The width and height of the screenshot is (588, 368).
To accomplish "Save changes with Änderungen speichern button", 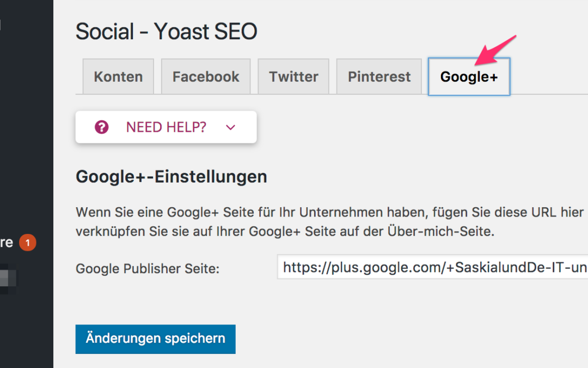I will 156,339.
